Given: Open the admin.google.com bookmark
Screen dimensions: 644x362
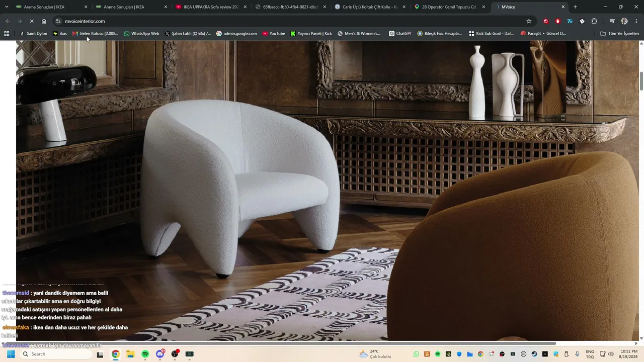Looking at the screenshot, I should [x=236, y=34].
